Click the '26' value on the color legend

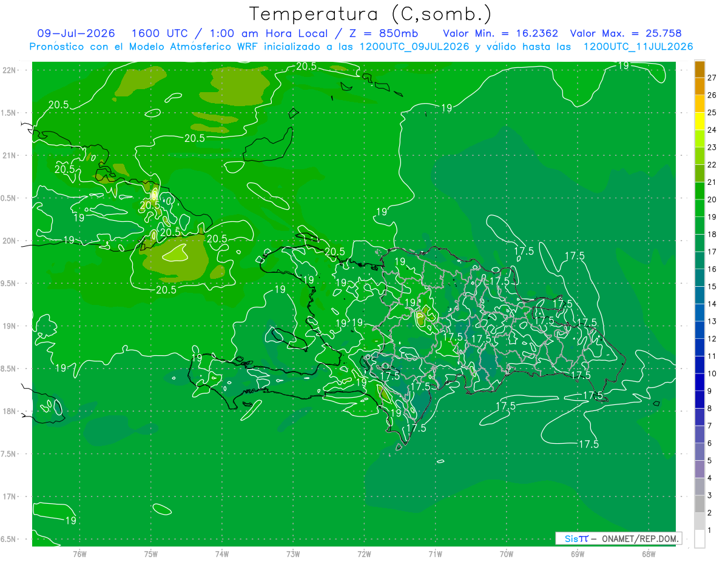[712, 95]
